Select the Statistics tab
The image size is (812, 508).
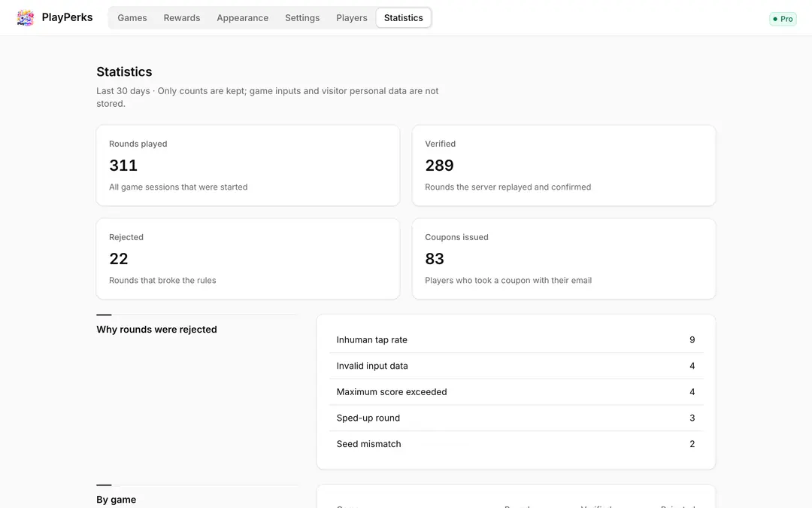[x=404, y=17]
